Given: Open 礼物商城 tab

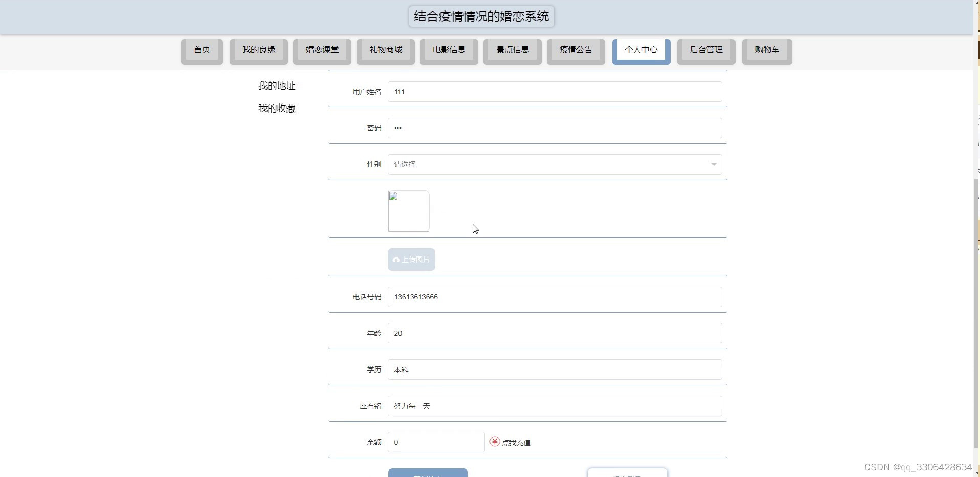Looking at the screenshot, I should pyautogui.click(x=386, y=52).
